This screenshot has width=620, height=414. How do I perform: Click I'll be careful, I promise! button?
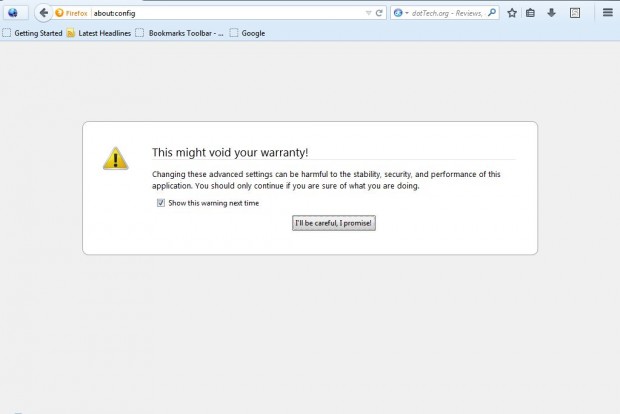(334, 223)
